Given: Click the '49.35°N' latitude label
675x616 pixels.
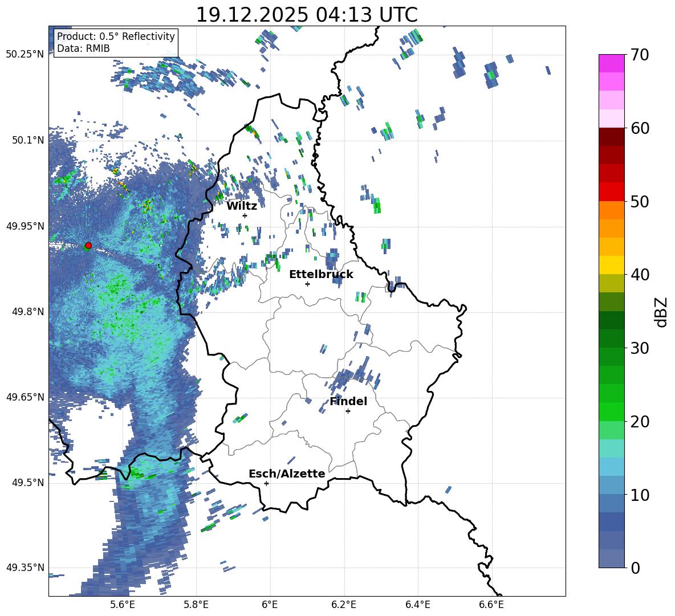Looking at the screenshot, I should click(x=25, y=568).
